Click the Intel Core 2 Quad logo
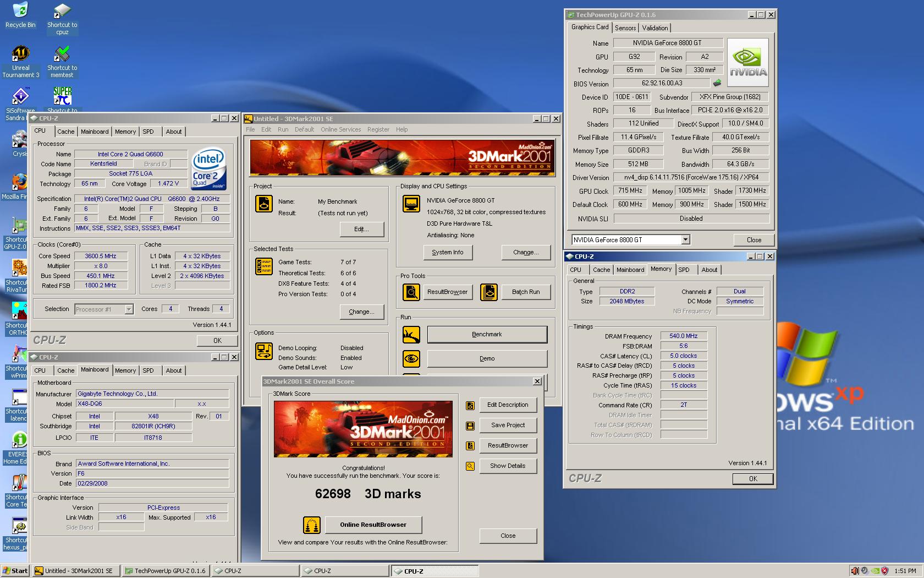Image resolution: width=924 pixels, height=578 pixels. 209,169
